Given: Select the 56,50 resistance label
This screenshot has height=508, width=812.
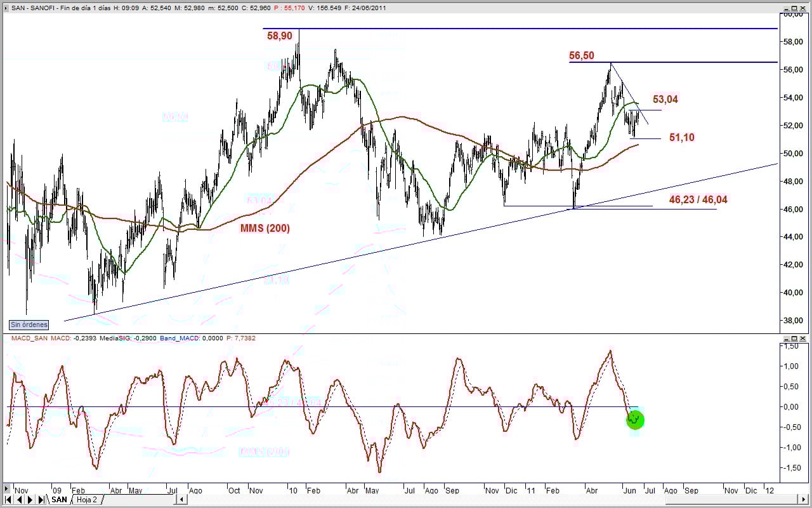Looking at the screenshot, I should click(582, 56).
